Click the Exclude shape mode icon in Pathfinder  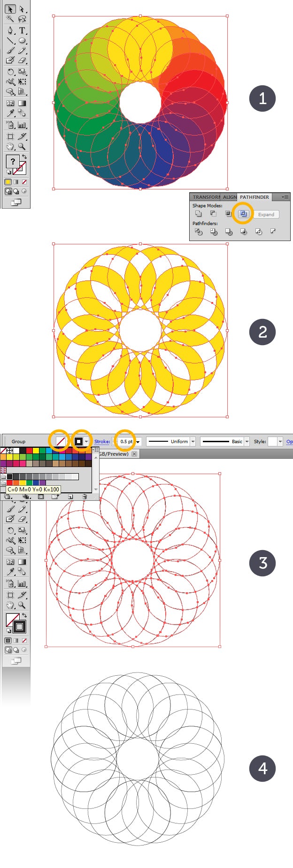pyautogui.click(x=243, y=214)
